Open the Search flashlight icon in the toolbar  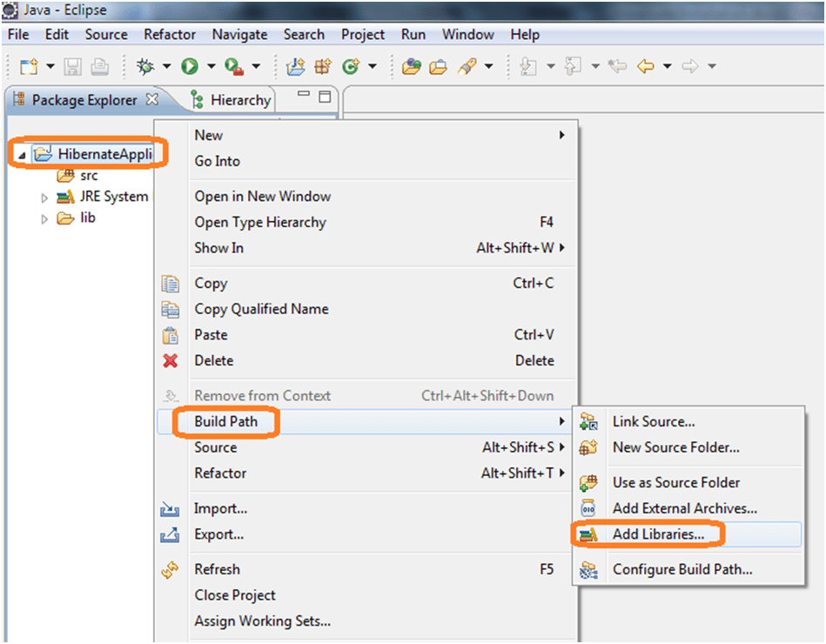point(467,66)
